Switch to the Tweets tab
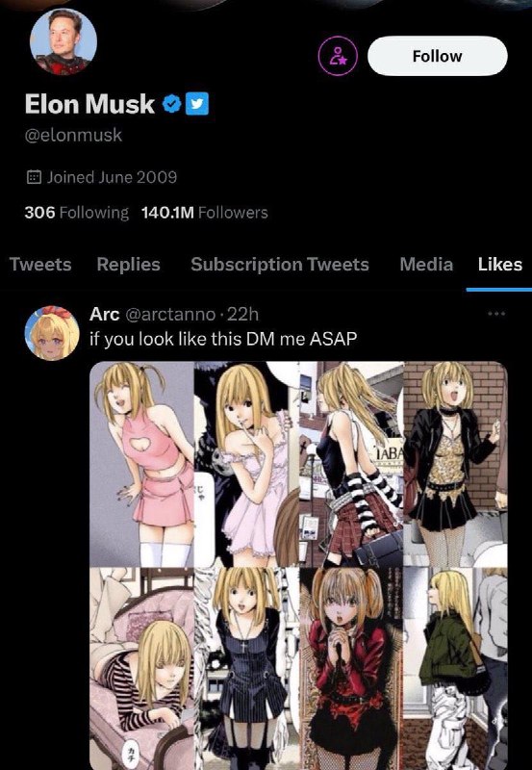 pyautogui.click(x=40, y=265)
